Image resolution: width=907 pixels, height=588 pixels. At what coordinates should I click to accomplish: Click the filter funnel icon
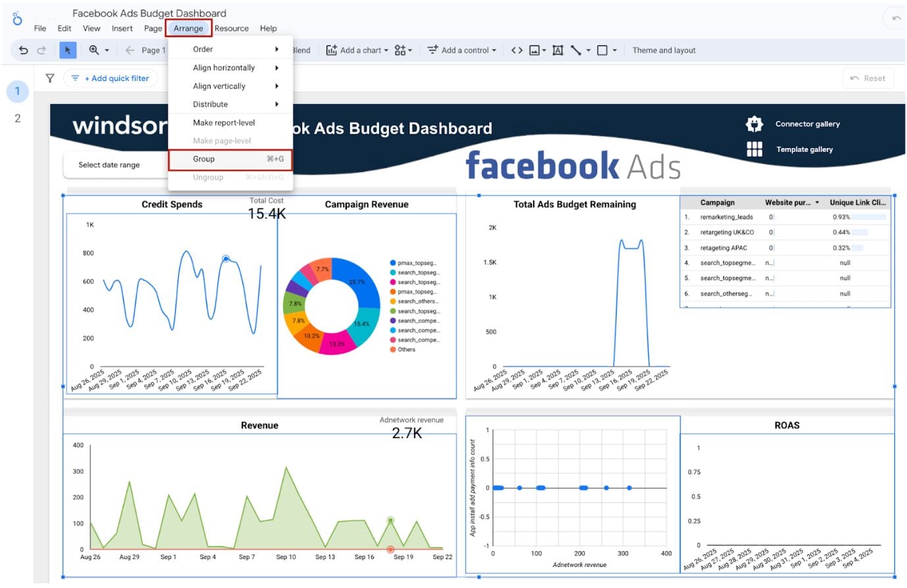(x=49, y=78)
